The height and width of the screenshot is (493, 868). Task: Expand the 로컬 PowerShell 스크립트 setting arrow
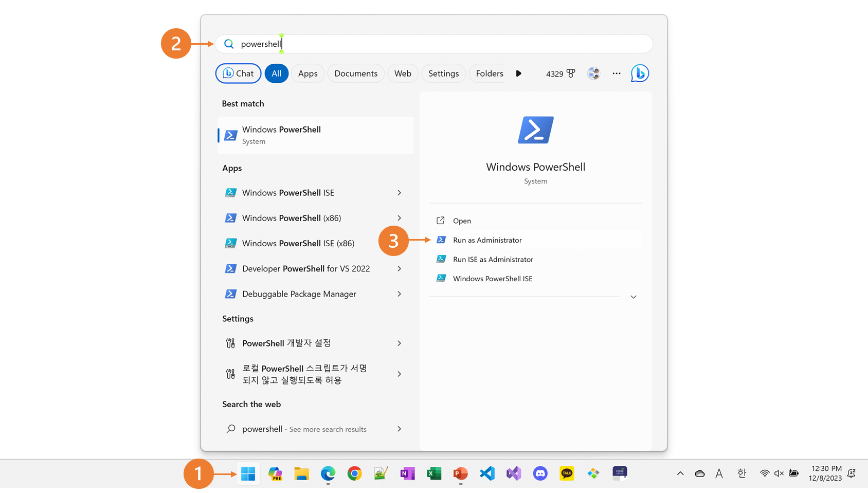399,374
